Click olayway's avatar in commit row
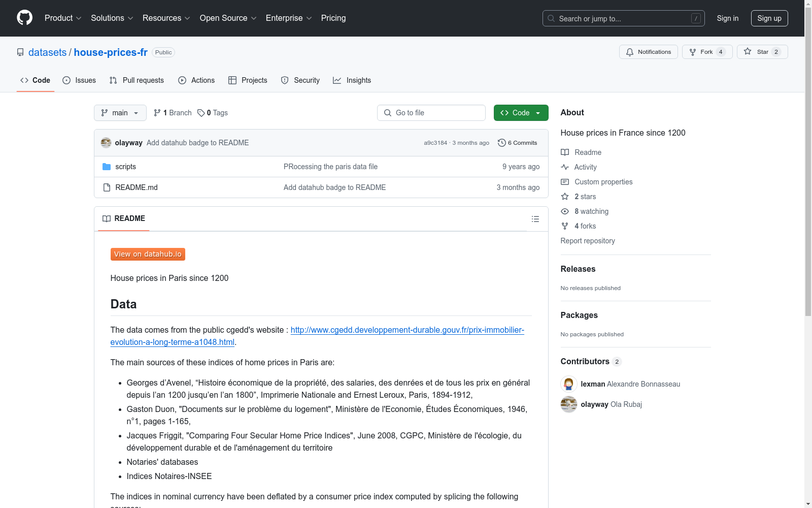The height and width of the screenshot is (508, 812). [x=106, y=143]
